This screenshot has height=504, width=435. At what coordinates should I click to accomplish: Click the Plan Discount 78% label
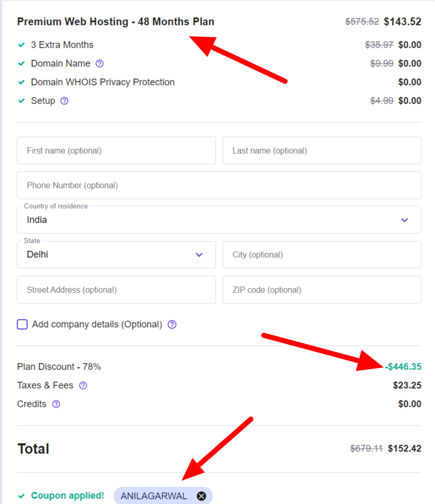(x=58, y=366)
